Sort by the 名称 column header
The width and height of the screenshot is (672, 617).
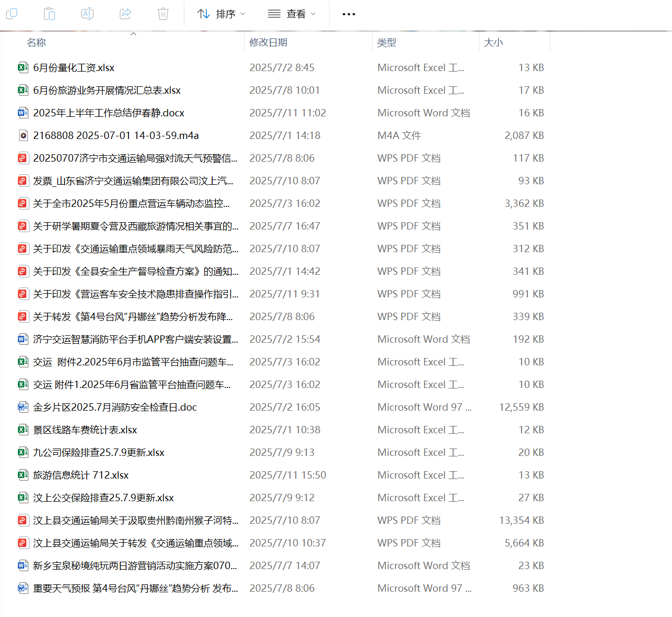pyautogui.click(x=36, y=43)
